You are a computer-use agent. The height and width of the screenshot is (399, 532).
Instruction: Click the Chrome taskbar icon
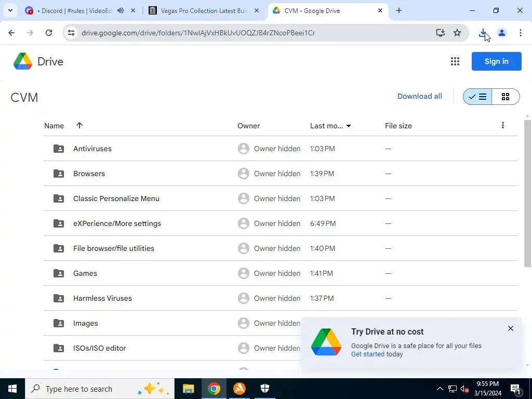click(214, 389)
